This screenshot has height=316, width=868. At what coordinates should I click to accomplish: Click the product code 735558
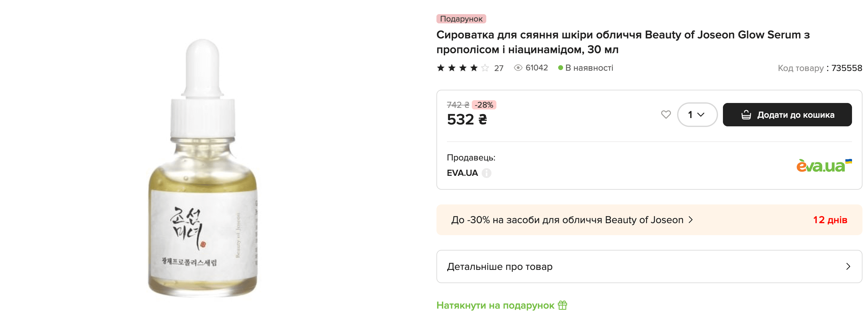pyautogui.click(x=846, y=68)
